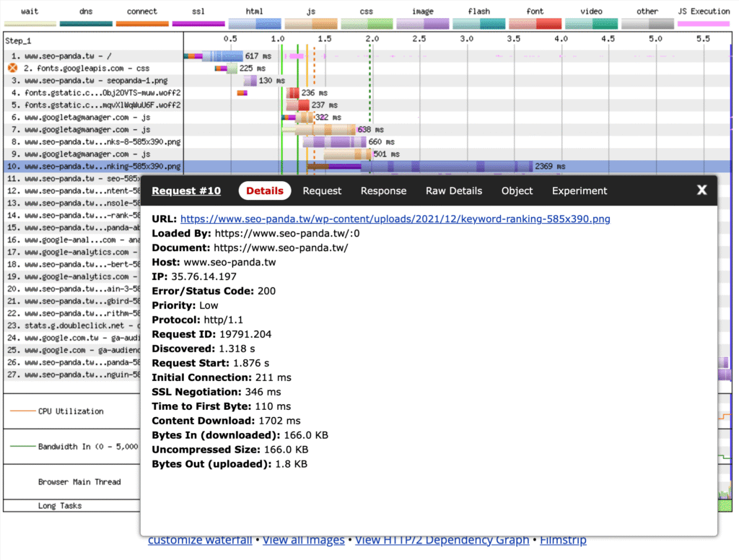This screenshot has height=560, width=739.
Task: Click the ssl purple legend swatch
Action: click(198, 23)
